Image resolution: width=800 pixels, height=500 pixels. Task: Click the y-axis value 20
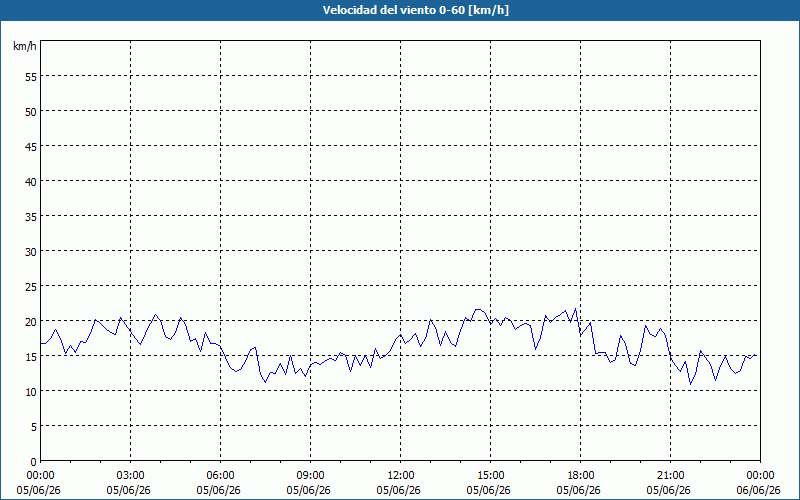pos(31,322)
